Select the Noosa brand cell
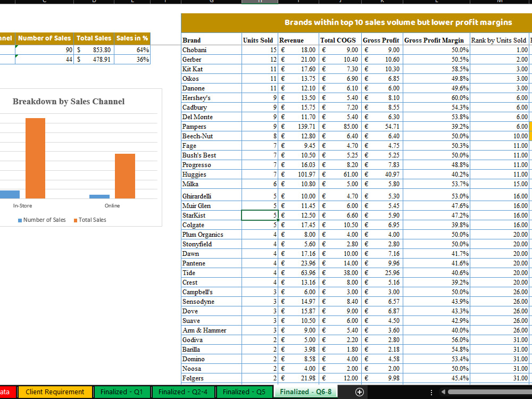 click(211, 369)
